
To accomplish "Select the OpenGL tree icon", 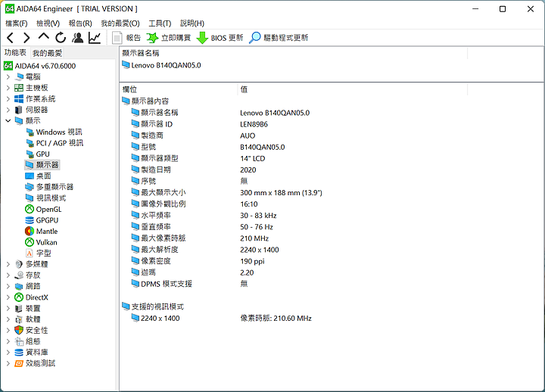I will (x=30, y=209).
